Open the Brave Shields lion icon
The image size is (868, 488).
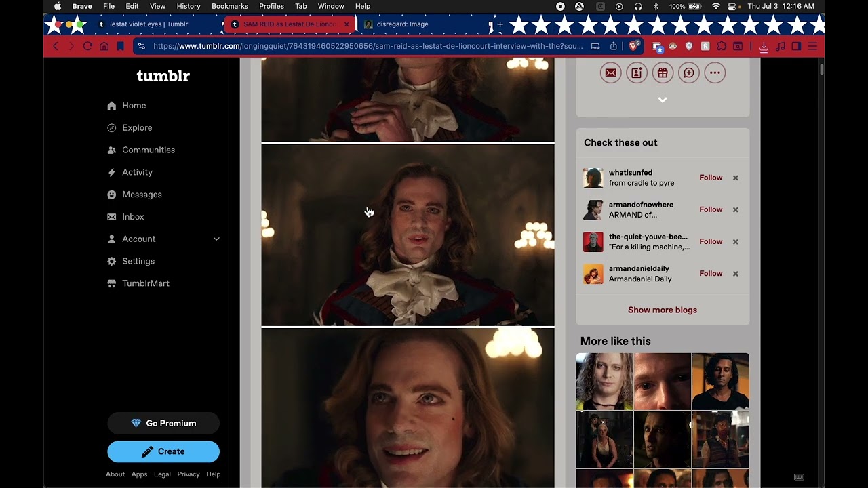click(633, 46)
